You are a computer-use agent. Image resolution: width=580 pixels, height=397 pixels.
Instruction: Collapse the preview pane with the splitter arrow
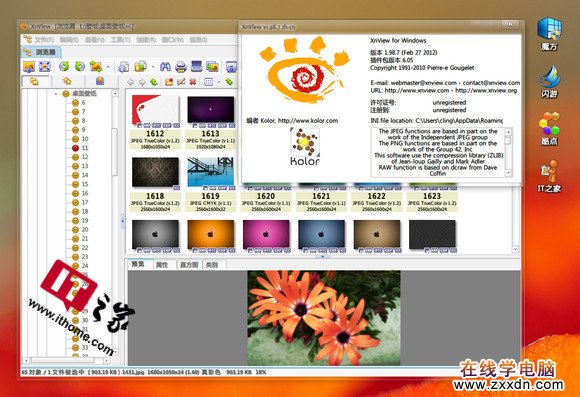pyautogui.click(x=322, y=256)
